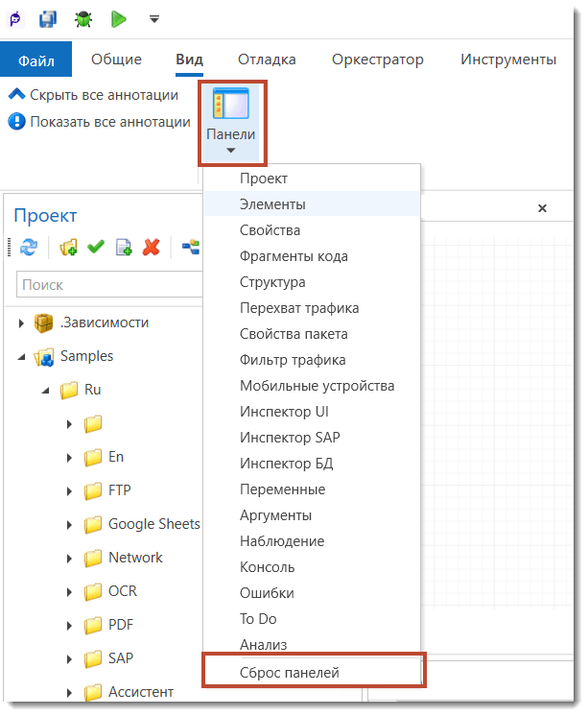The image size is (588, 716).
Task: Click Показать все аннотации button
Action: [x=99, y=122]
